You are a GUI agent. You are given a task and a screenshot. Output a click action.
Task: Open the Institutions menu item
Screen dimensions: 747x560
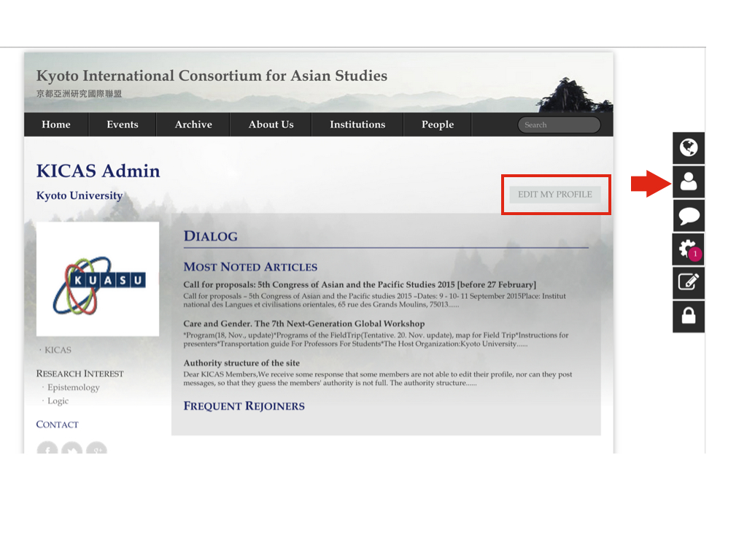pos(357,125)
